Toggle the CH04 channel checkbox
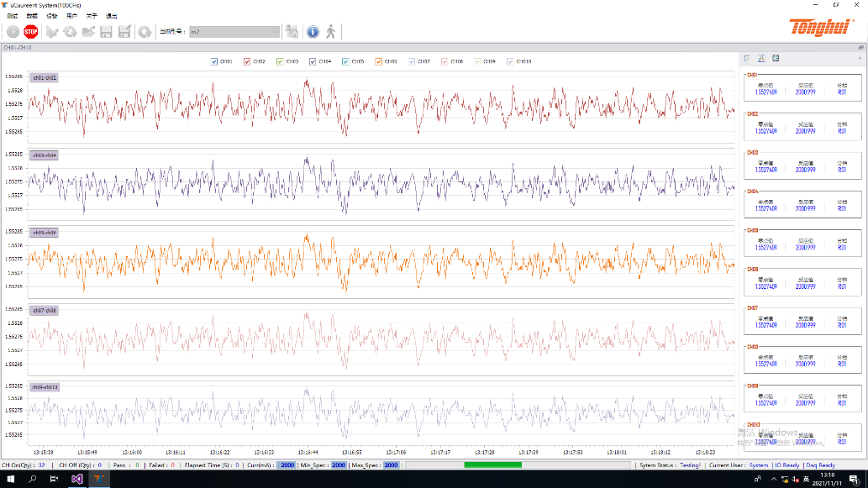 [x=313, y=61]
